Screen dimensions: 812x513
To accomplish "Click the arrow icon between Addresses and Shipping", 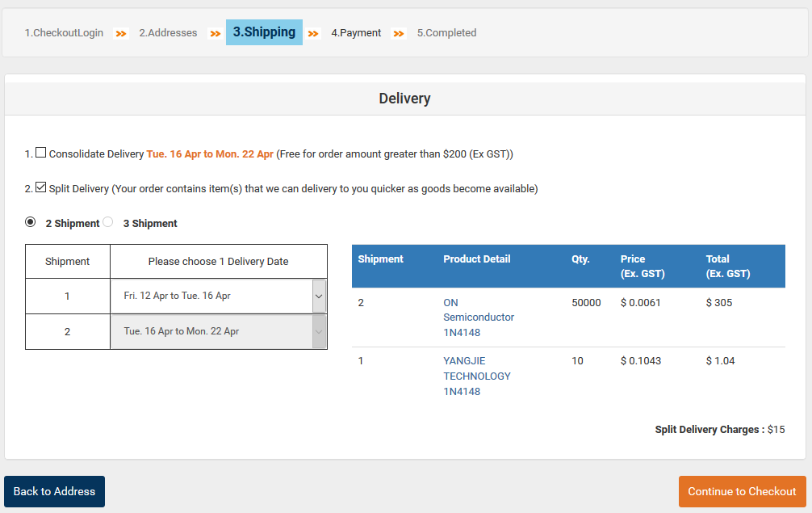I will (x=213, y=33).
